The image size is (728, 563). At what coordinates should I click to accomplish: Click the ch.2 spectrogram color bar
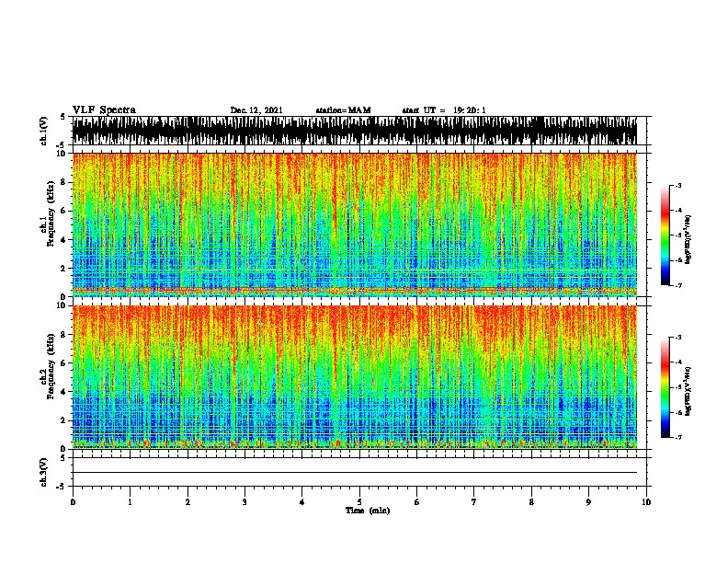665,387
